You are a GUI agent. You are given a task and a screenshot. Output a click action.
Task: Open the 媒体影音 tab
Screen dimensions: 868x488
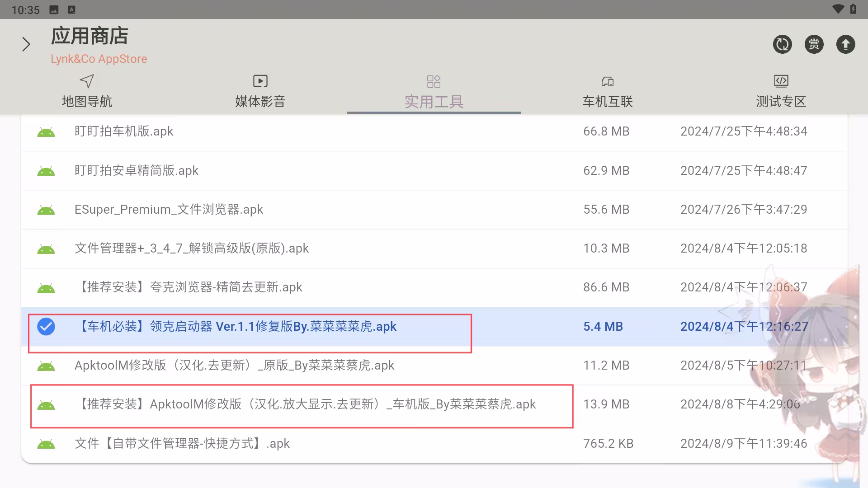[260, 92]
